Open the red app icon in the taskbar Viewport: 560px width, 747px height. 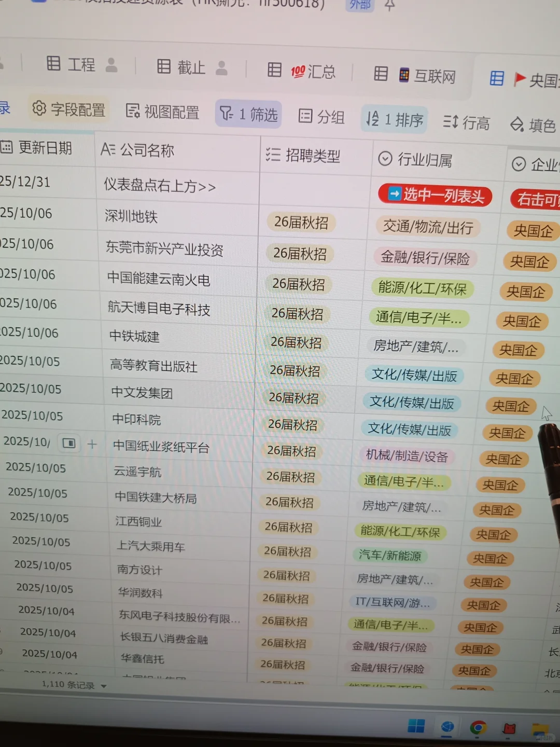tap(509, 729)
